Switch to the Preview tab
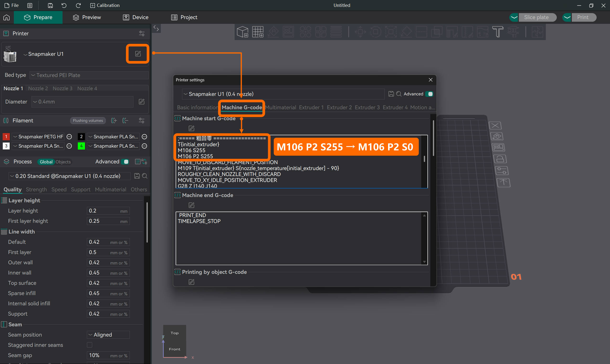610x364 pixels. click(x=87, y=17)
